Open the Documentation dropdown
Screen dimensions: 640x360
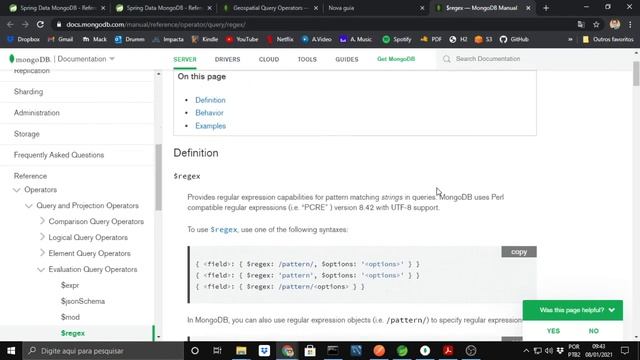tap(86, 59)
